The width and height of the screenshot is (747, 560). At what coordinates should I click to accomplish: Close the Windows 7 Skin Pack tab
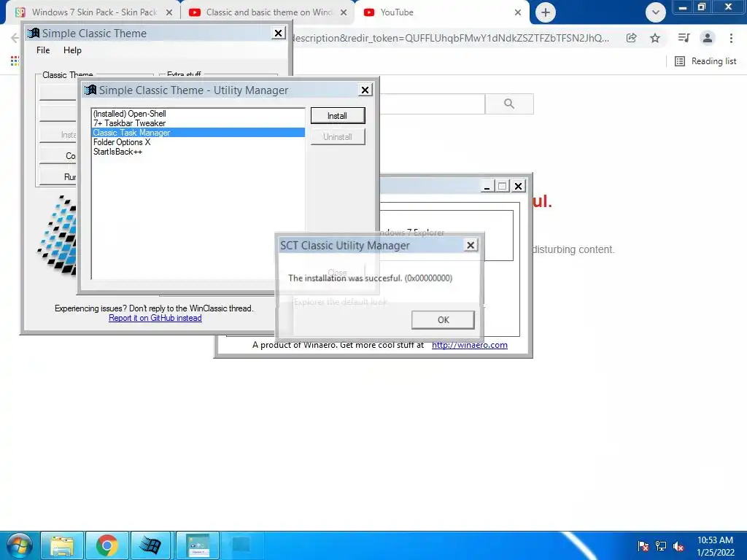(169, 12)
